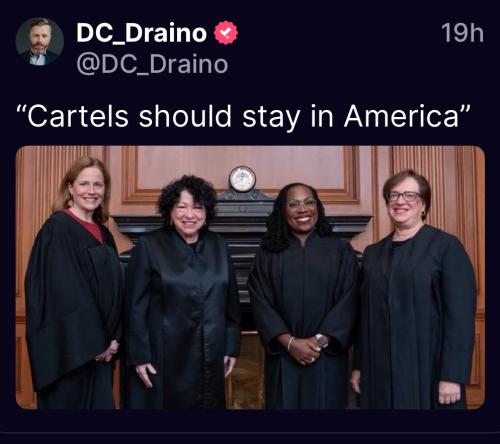
Task: Click the clock on the mantel in photo
Action: tap(242, 179)
